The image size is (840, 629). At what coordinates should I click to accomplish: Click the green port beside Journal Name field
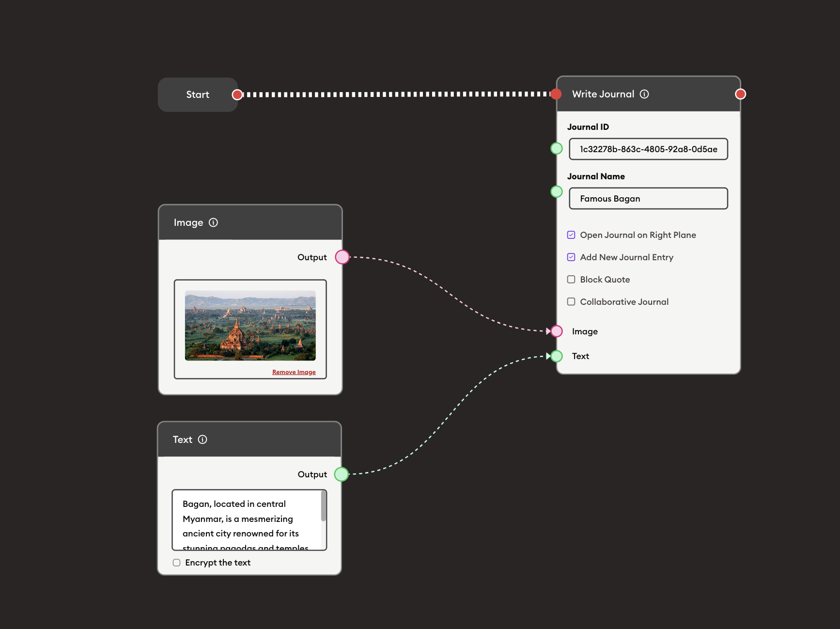point(557,192)
